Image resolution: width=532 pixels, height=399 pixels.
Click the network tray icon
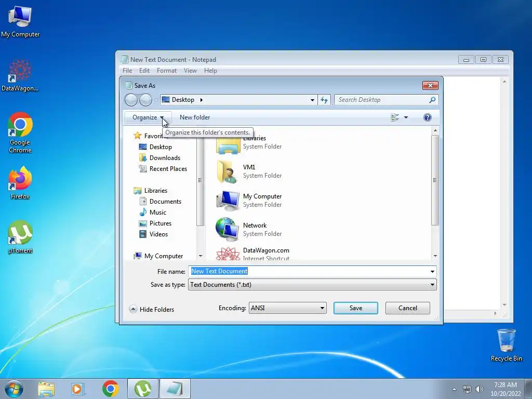pyautogui.click(x=467, y=389)
